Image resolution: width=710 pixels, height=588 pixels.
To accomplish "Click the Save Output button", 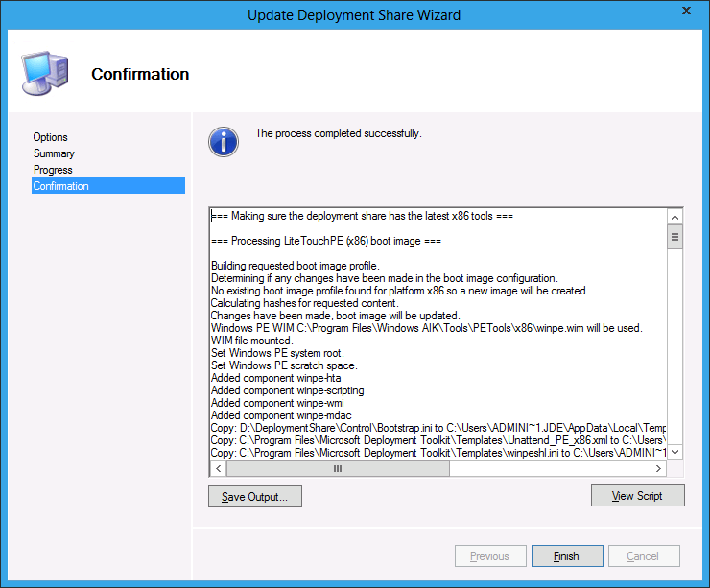I will pyautogui.click(x=254, y=497).
